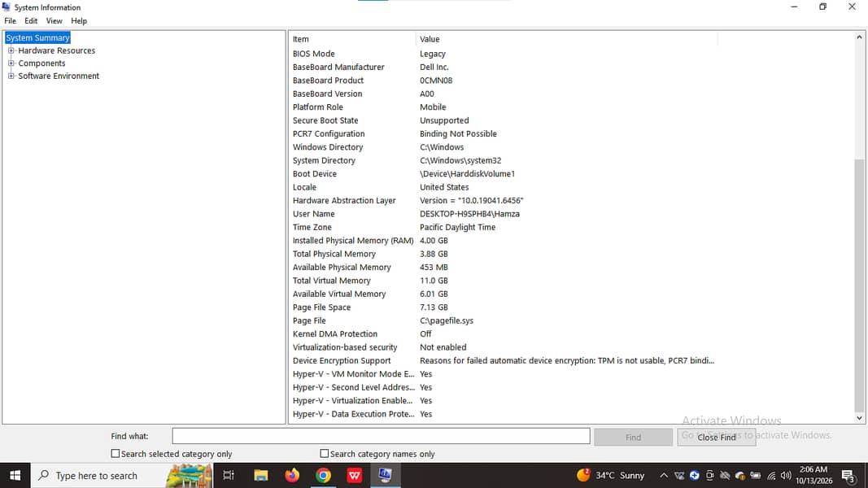Open the File menu
This screenshot has height=488, width=868.
click(x=10, y=21)
